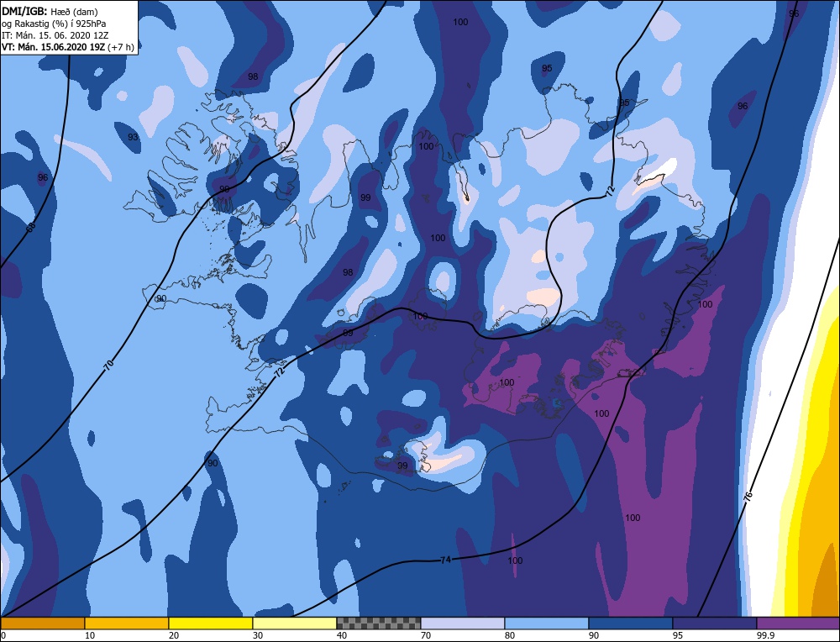Select the orange 10–20 legend swatch

[x=127, y=623]
